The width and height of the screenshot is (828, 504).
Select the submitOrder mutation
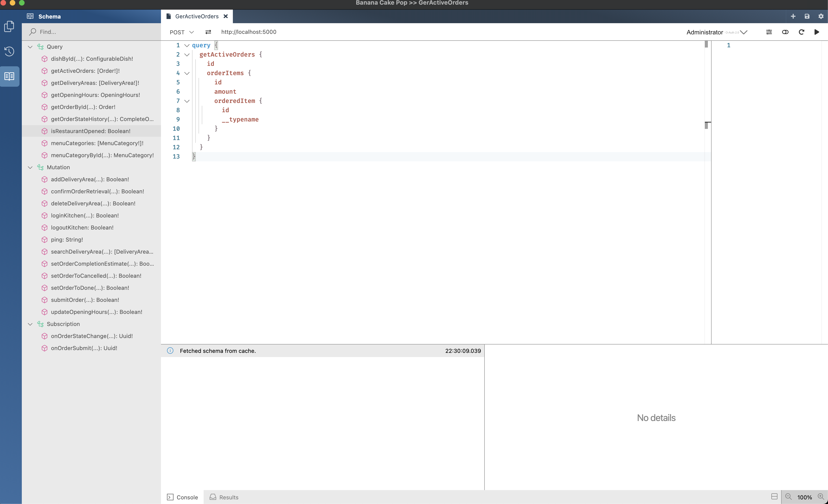coord(85,300)
